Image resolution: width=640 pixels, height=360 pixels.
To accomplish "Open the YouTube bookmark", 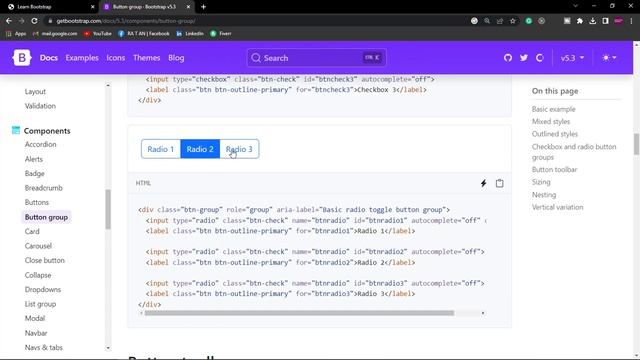I will 98,34.
